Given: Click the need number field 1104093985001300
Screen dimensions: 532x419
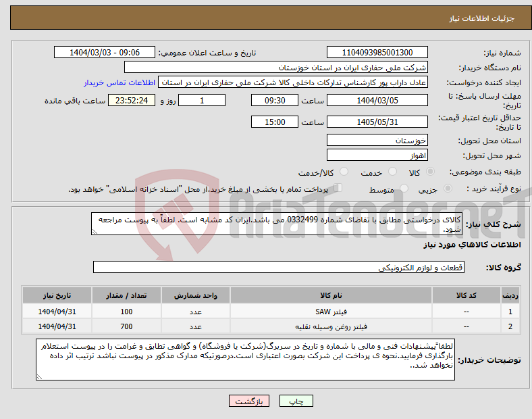Looking at the screenshot, I should (377, 53).
